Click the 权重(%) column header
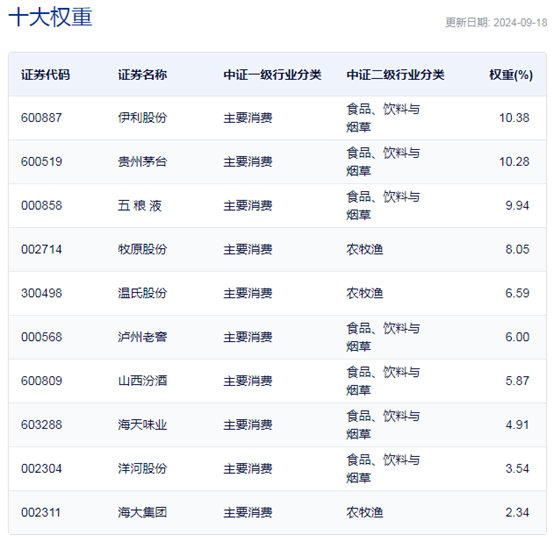 pos(511,75)
